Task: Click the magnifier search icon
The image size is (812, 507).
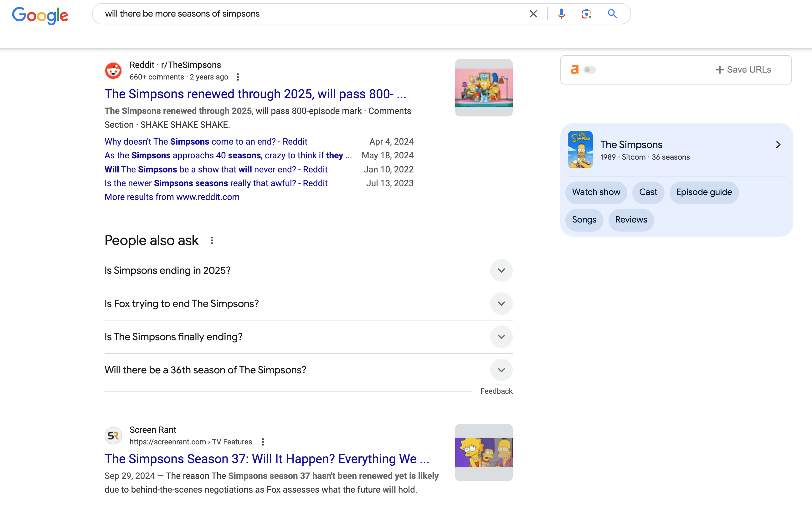Action: (612, 14)
